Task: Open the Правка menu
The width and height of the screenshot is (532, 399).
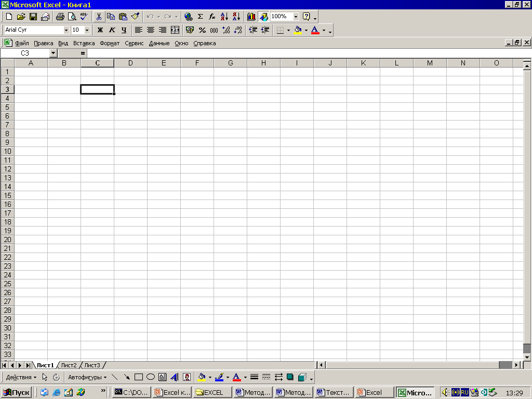Action: (x=44, y=43)
